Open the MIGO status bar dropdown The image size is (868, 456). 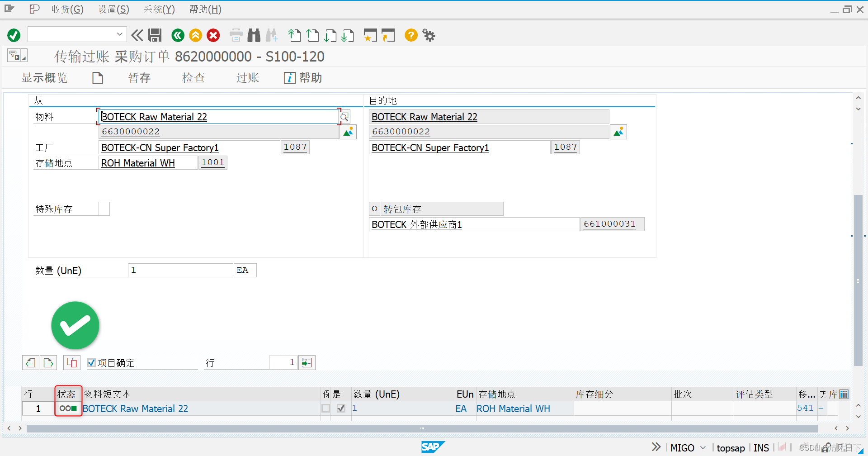703,447
